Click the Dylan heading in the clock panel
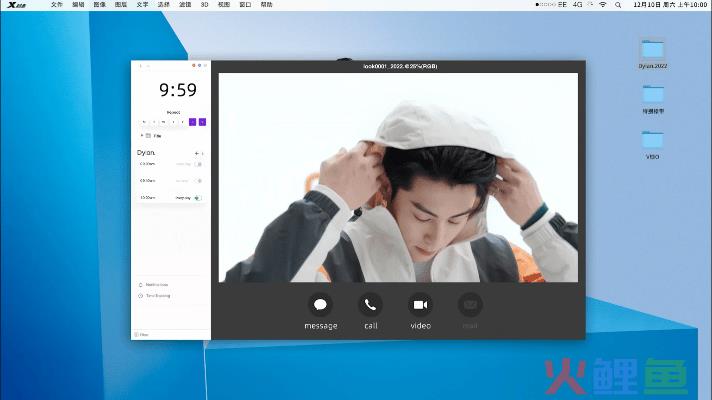Image resolution: width=712 pixels, height=400 pixels. click(146, 153)
